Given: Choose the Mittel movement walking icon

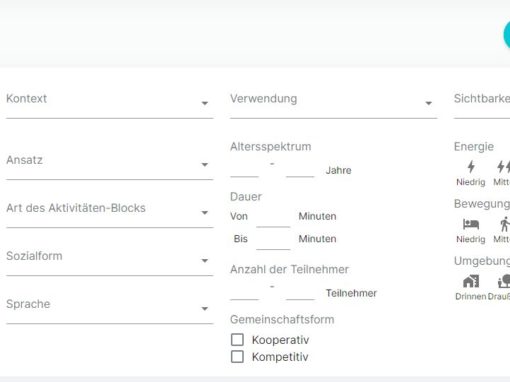Looking at the screenshot, I should pos(505,224).
